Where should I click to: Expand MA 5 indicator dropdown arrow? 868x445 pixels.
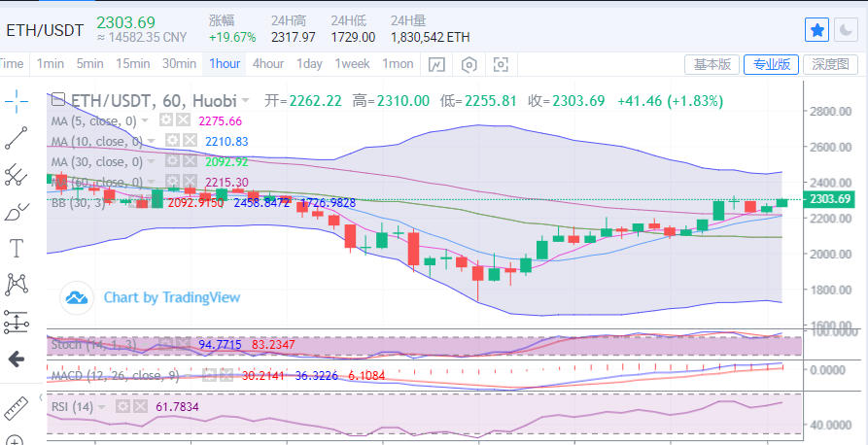pos(145,120)
